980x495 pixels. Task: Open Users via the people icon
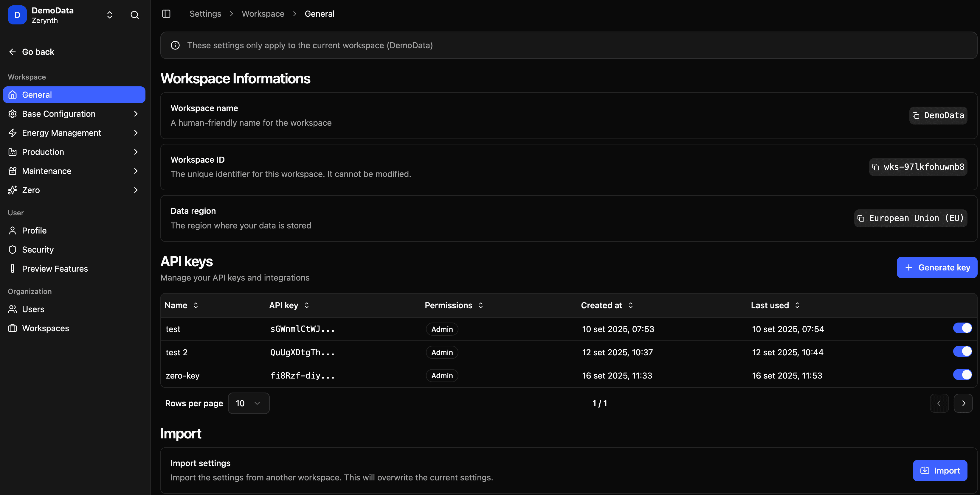click(33, 309)
